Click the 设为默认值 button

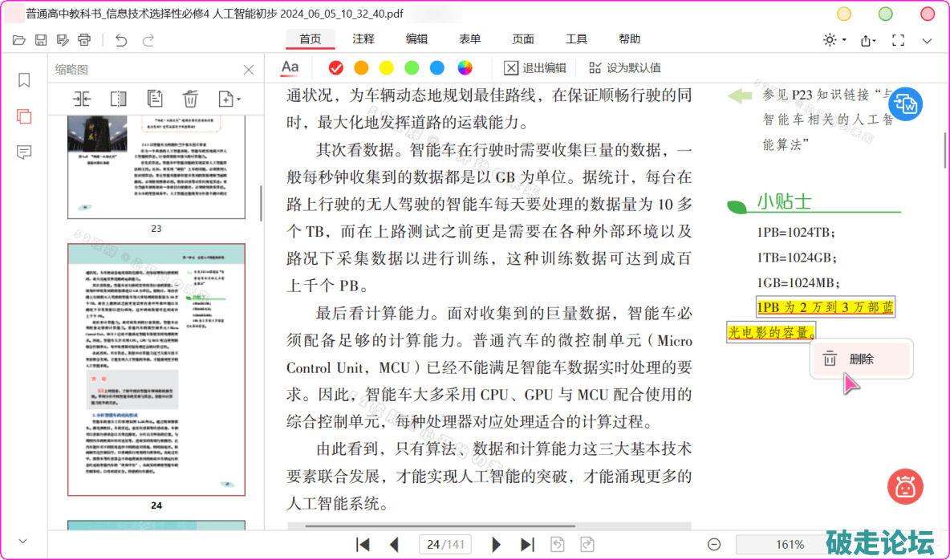tap(624, 68)
